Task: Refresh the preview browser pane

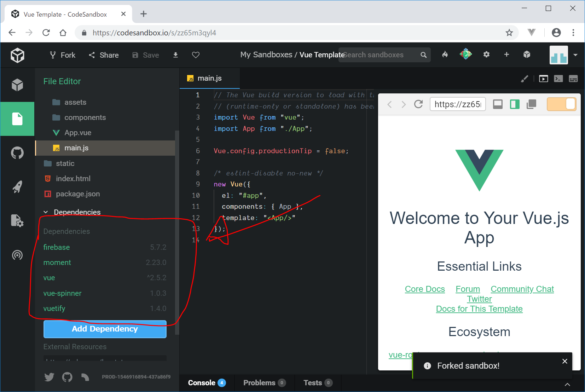Action: tap(418, 104)
